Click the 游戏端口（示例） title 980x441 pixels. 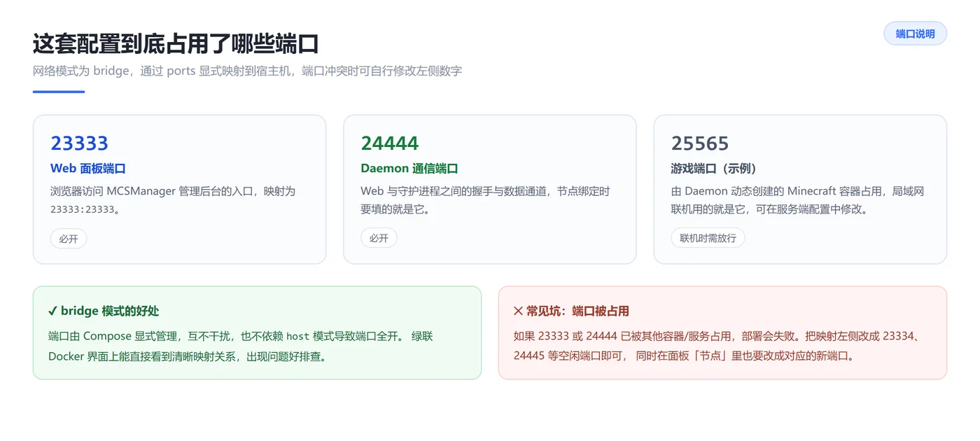(x=714, y=169)
